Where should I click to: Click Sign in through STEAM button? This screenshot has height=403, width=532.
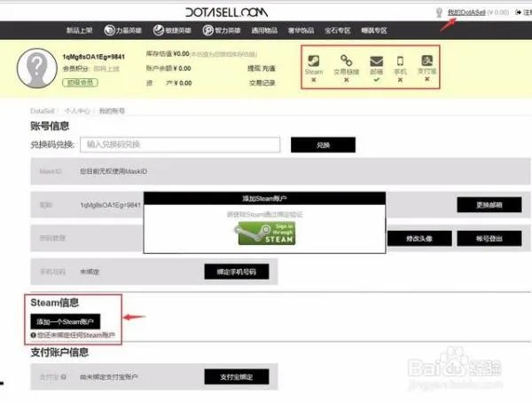(266, 233)
